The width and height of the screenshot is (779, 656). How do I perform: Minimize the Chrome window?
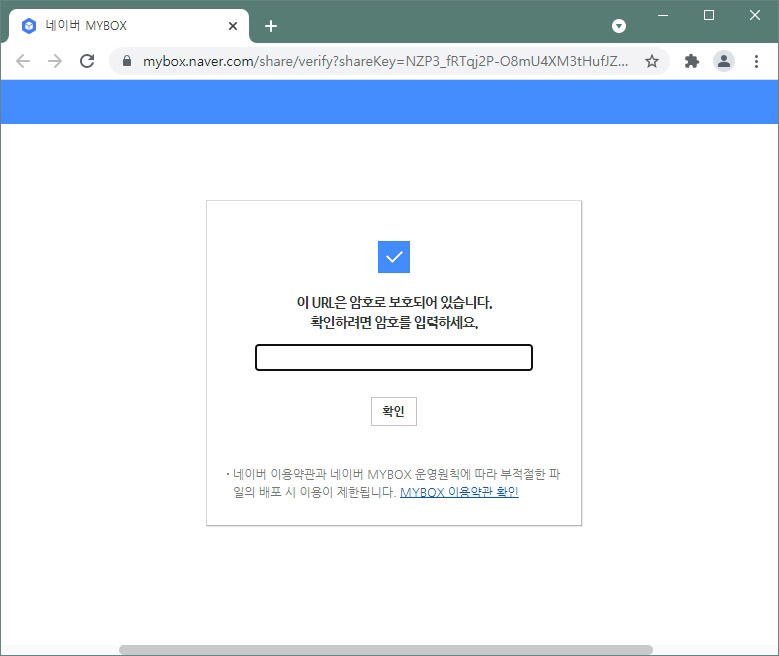pyautogui.click(x=663, y=15)
